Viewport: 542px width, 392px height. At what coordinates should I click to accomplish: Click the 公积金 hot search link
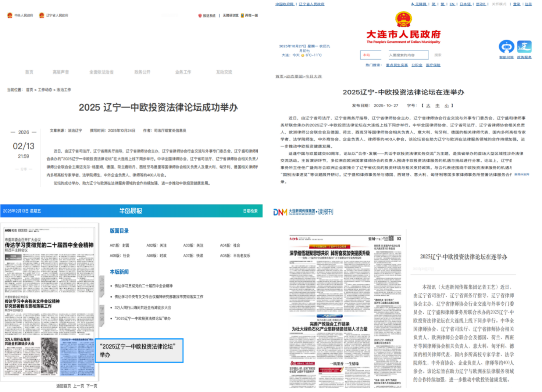[417, 65]
